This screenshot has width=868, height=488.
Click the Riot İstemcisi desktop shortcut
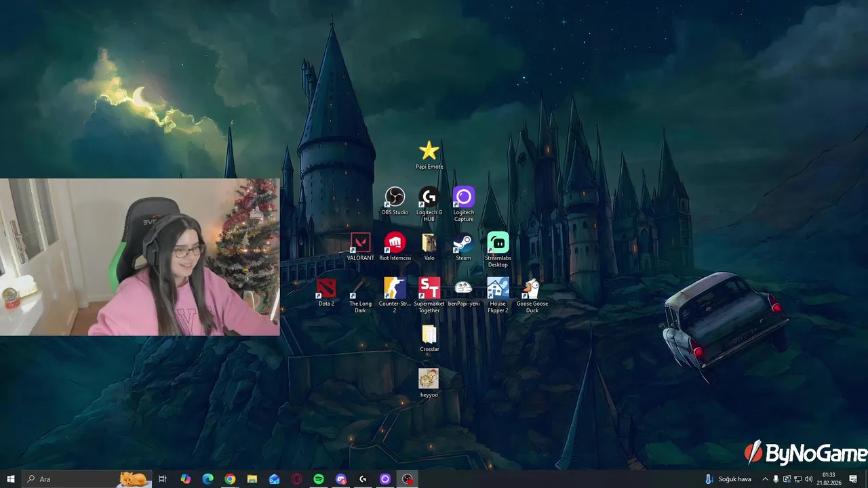pyautogui.click(x=395, y=247)
